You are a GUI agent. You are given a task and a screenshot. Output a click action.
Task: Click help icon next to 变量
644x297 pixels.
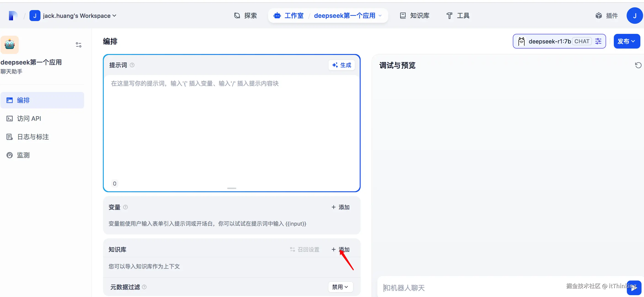click(x=125, y=207)
